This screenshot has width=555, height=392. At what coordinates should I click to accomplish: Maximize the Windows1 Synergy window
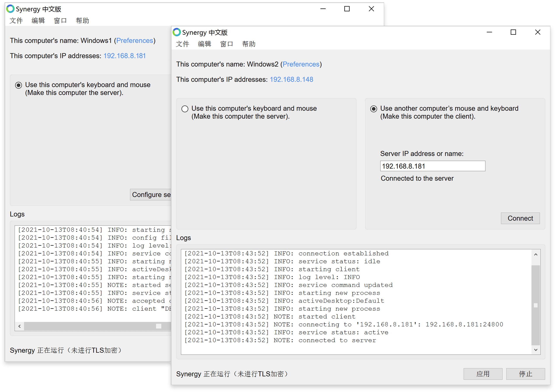(x=347, y=9)
